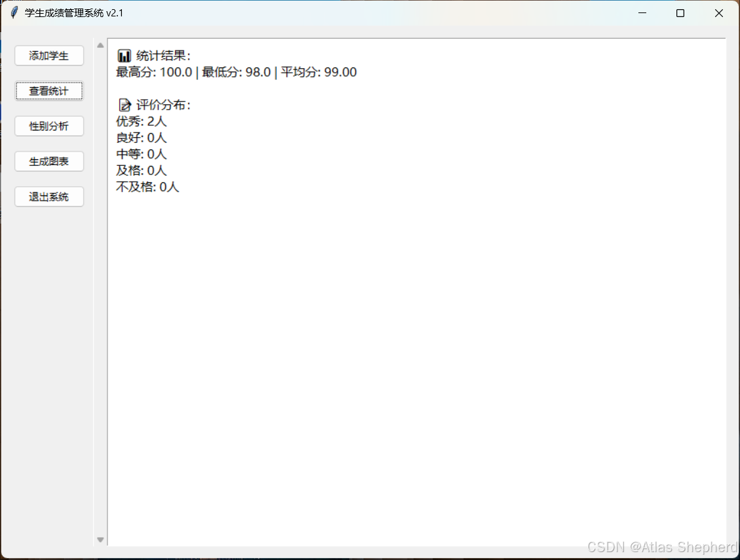This screenshot has width=740, height=560.
Task: Maximize the 学生成绩管理系统 window
Action: pyautogui.click(x=680, y=12)
